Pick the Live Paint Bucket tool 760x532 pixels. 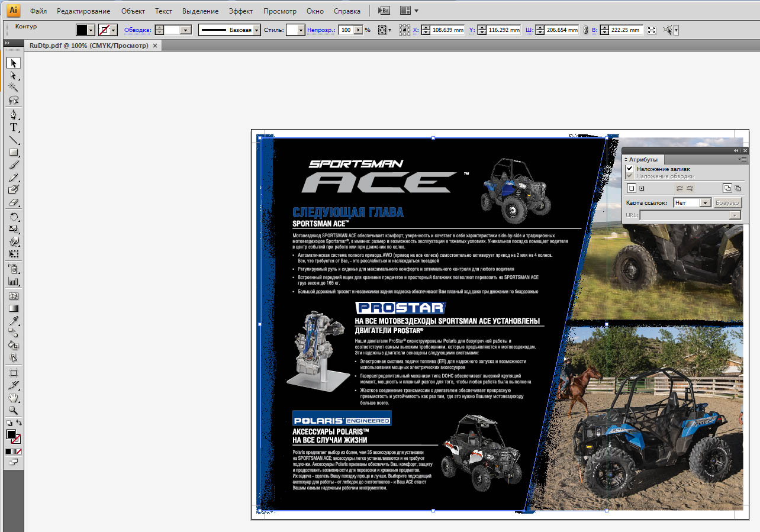coord(14,346)
